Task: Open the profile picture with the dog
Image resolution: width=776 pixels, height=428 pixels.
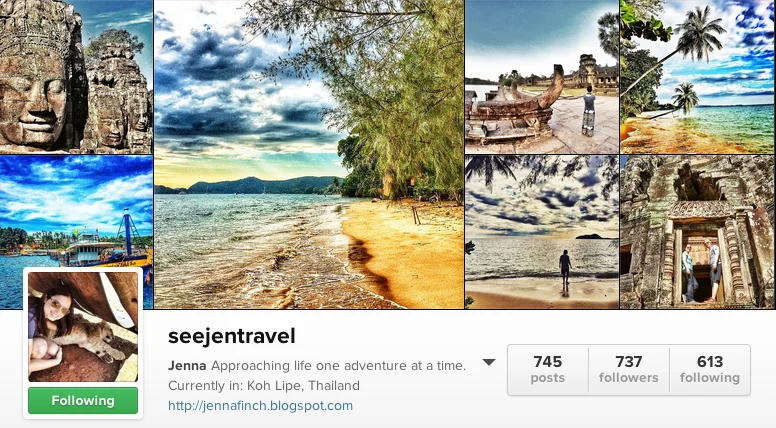Action: click(x=83, y=327)
